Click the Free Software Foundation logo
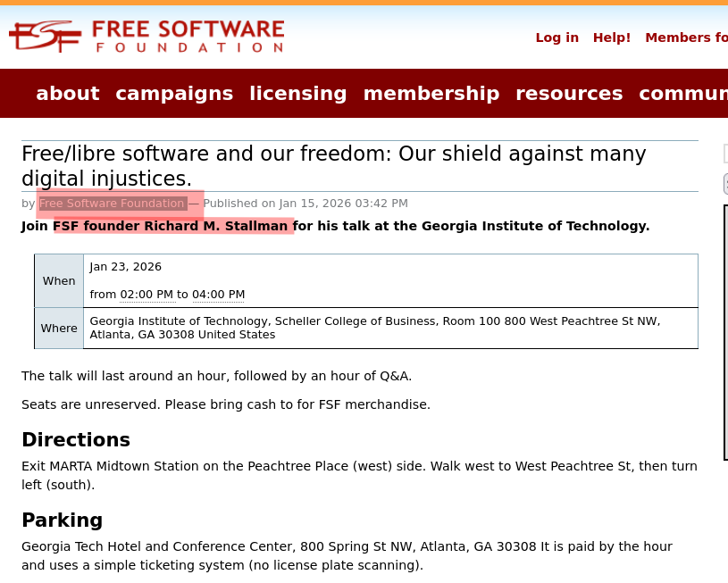The width and height of the screenshot is (728, 583). (146, 36)
